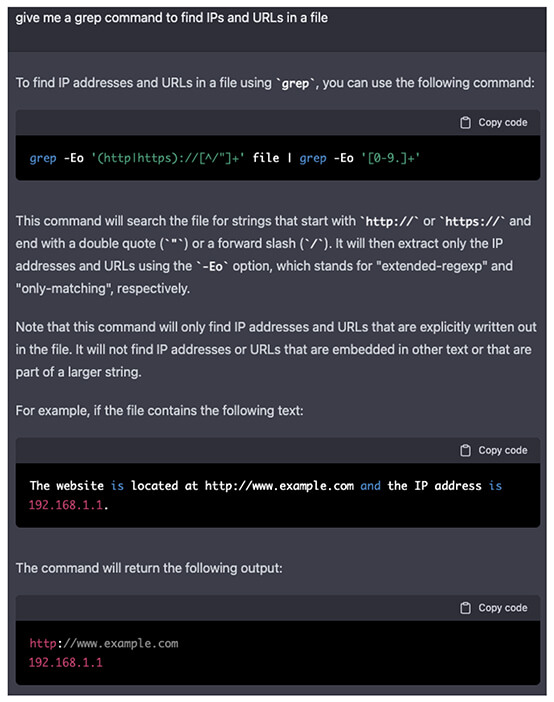554x702 pixels.
Task: Click the word file in the grep command
Action: coord(266,158)
